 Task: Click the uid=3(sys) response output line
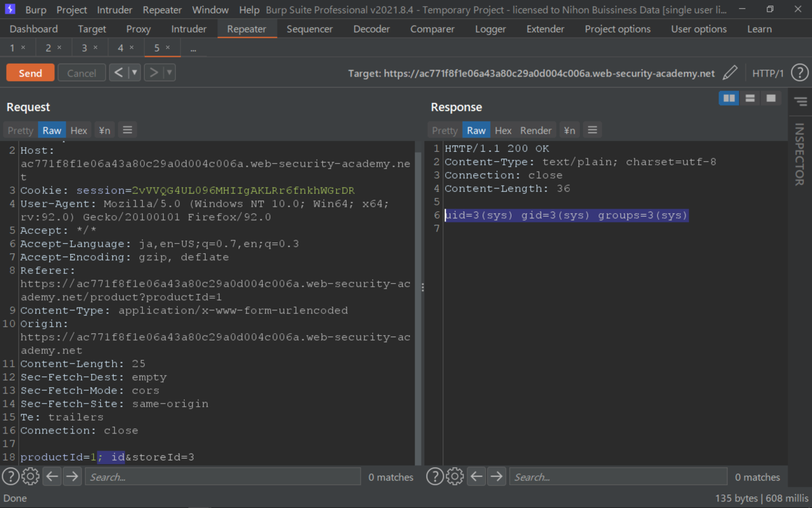(566, 215)
